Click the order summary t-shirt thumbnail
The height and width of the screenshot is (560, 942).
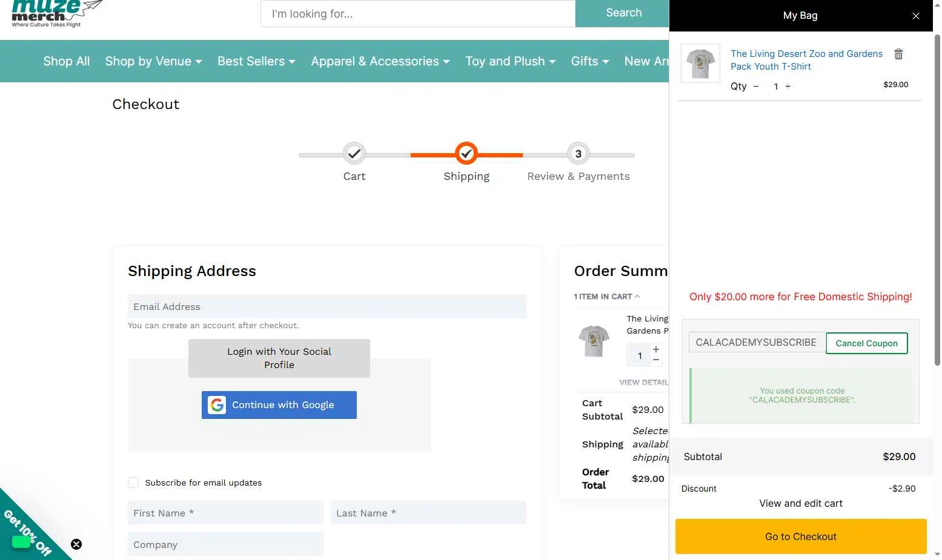pyautogui.click(x=594, y=341)
